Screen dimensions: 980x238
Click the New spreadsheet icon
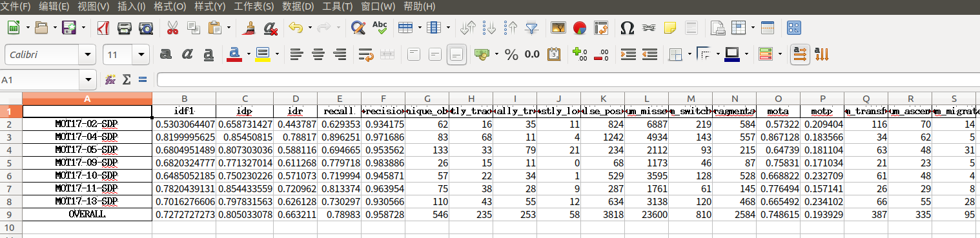[x=14, y=28]
